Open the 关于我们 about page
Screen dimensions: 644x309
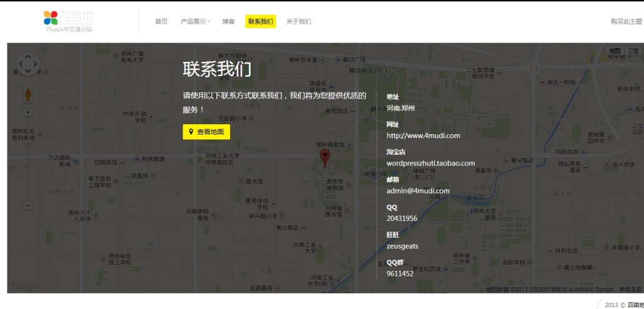298,22
